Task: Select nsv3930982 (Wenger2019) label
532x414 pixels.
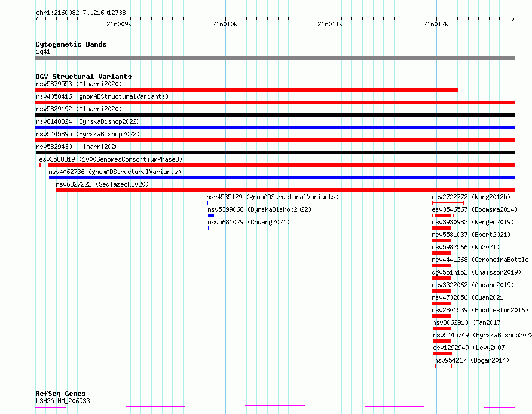Action: click(x=473, y=222)
